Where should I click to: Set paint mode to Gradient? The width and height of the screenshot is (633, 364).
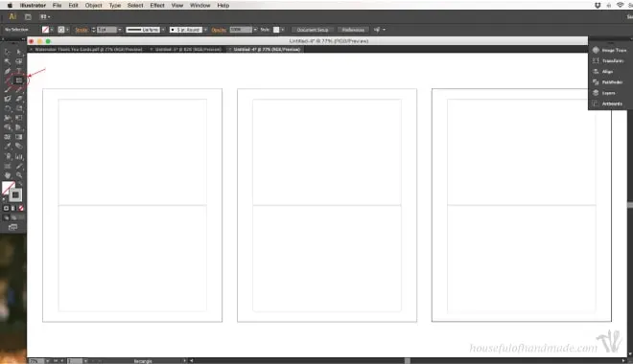click(x=13, y=208)
